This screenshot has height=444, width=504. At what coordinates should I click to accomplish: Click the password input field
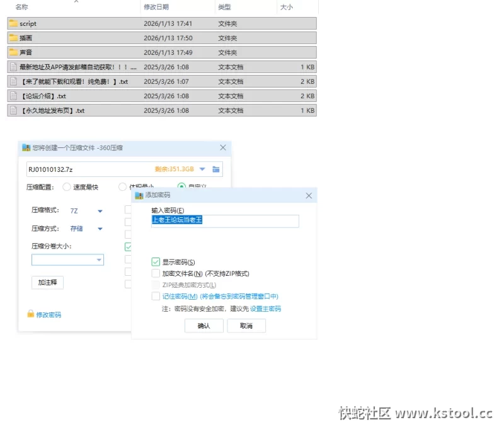225,221
